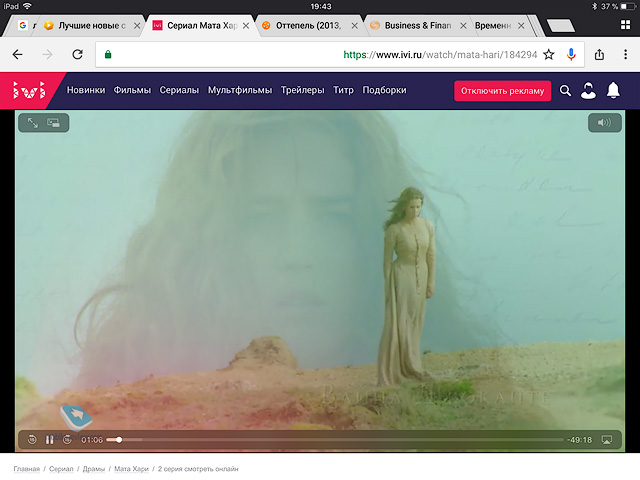Screen dimensions: 640x480
Task: Open the Подборки section
Action: (x=384, y=90)
